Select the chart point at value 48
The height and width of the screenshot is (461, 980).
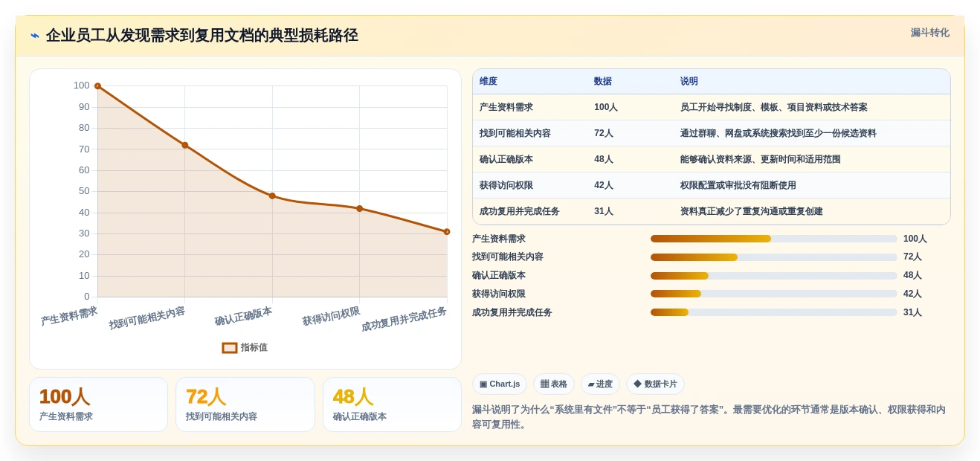[272, 196]
